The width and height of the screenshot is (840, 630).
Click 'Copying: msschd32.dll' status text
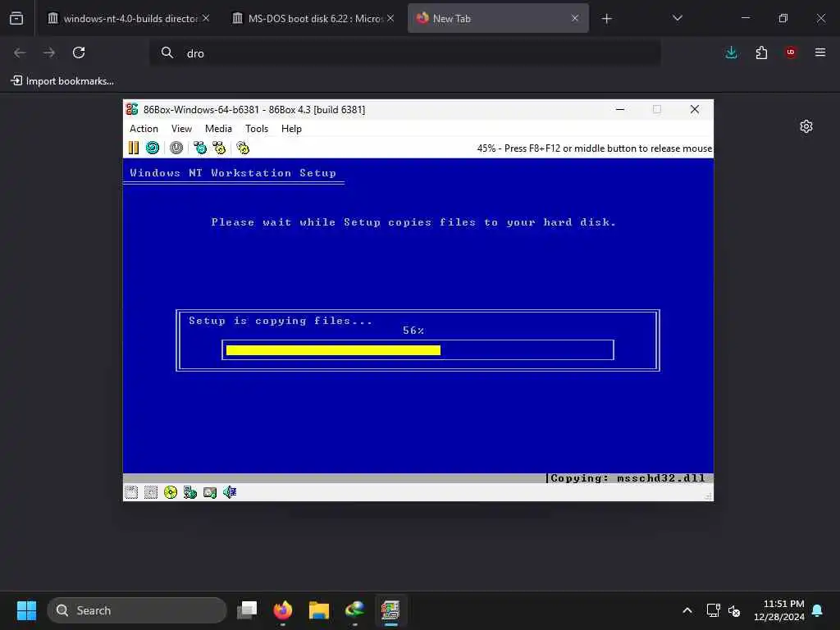pos(628,478)
